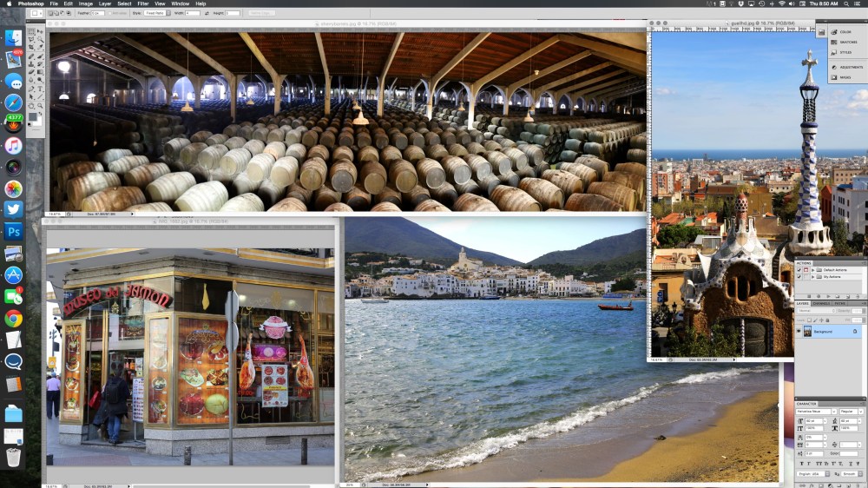Select the Blur tool
Viewport: 868px width, 488px height.
tap(31, 80)
